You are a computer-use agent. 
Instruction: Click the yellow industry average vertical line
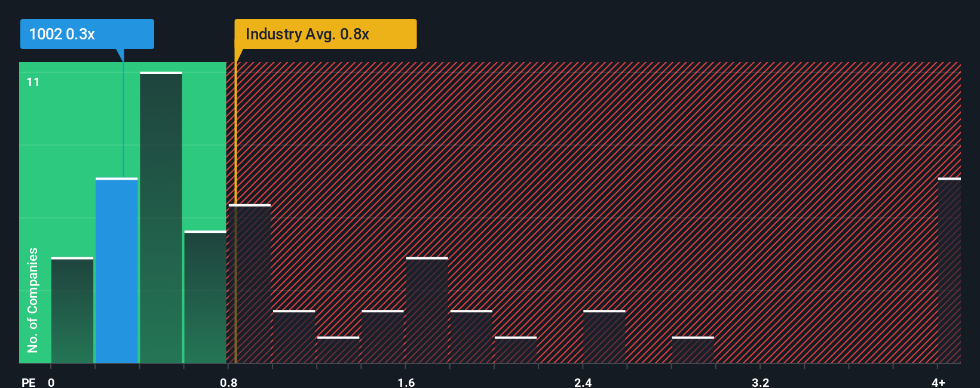point(235,213)
